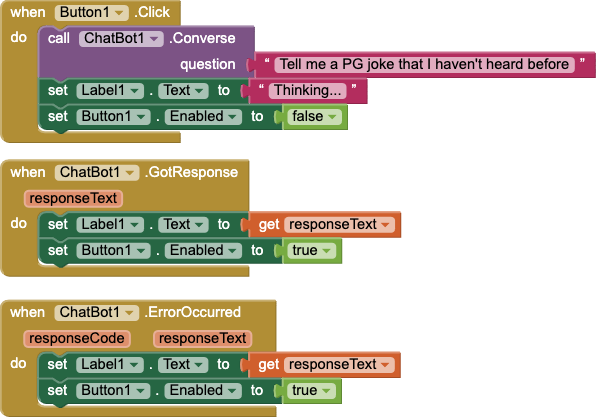Click 'do' label of the GotResponse block

click(19, 223)
